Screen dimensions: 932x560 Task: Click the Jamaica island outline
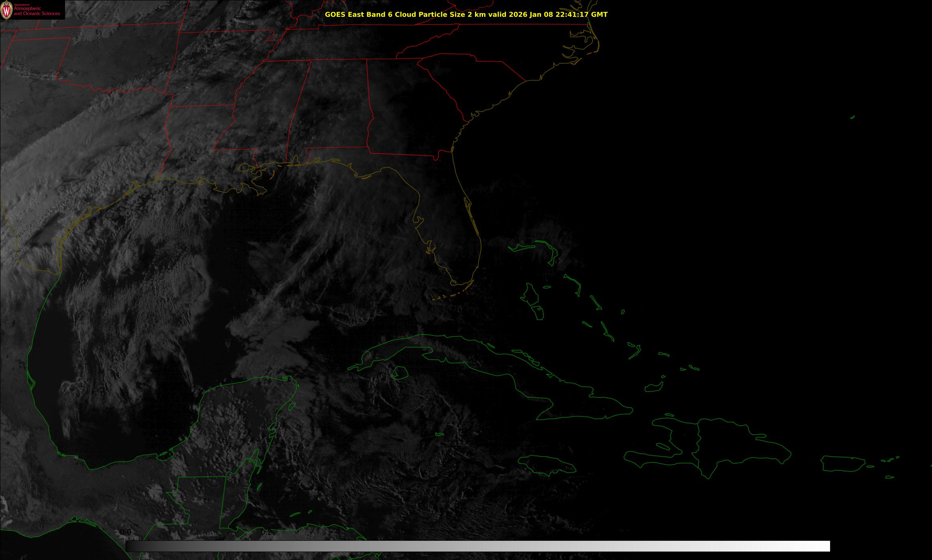pos(546,464)
